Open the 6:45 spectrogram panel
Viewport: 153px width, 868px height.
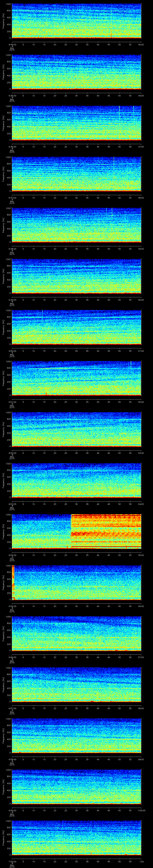76,72
